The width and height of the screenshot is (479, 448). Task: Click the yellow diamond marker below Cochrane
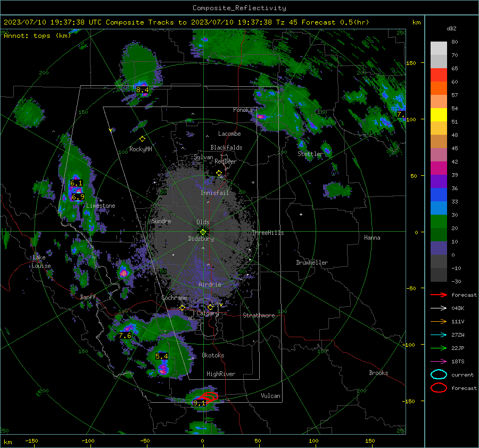(x=182, y=307)
